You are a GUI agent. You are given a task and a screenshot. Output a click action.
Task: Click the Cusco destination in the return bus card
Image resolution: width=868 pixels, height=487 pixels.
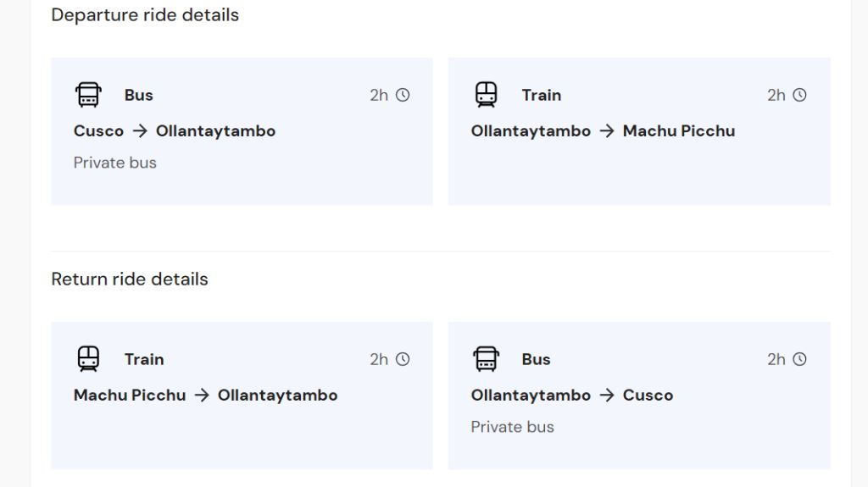click(648, 396)
